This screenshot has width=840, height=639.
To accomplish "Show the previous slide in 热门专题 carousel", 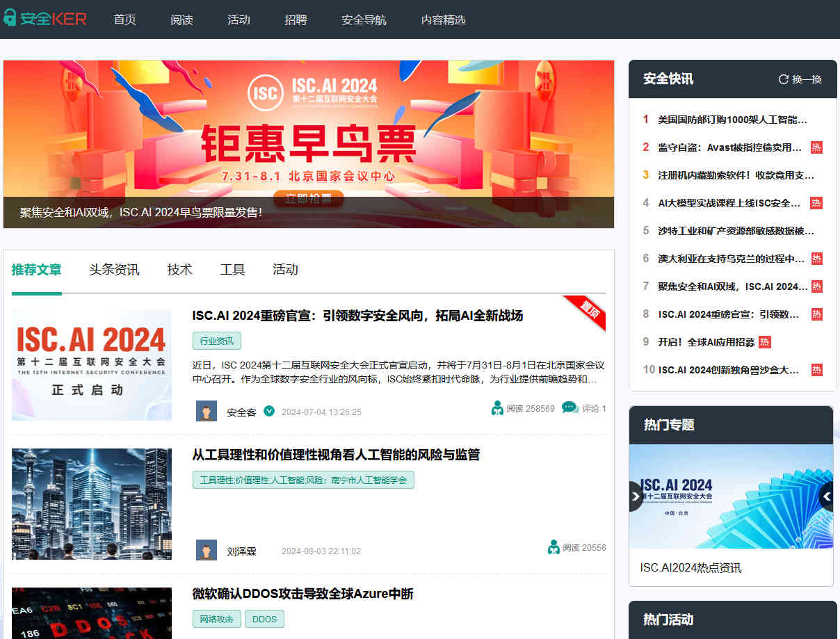I will pyautogui.click(x=636, y=496).
